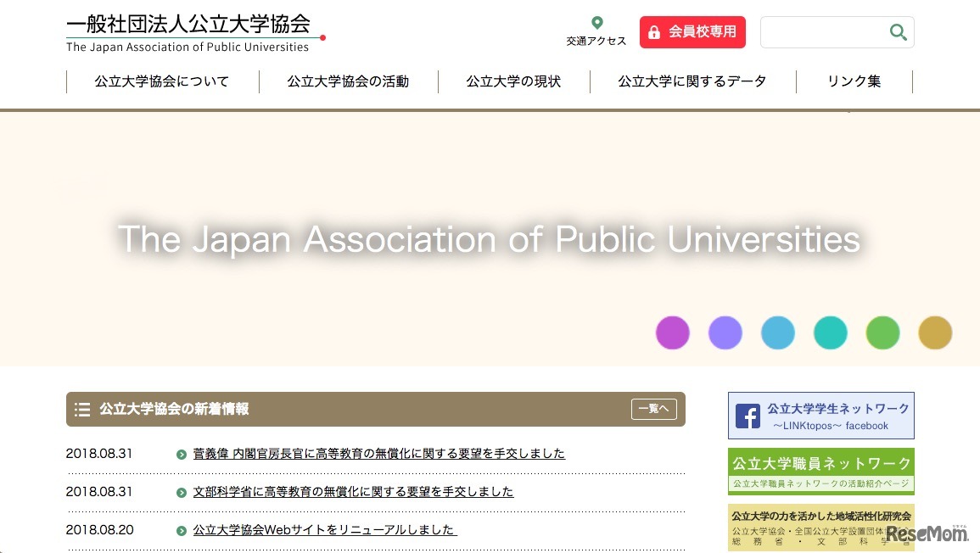Image resolution: width=980 pixels, height=553 pixels.
Task: Click the green 公立大学職員ネットワーク banner
Action: click(820, 469)
